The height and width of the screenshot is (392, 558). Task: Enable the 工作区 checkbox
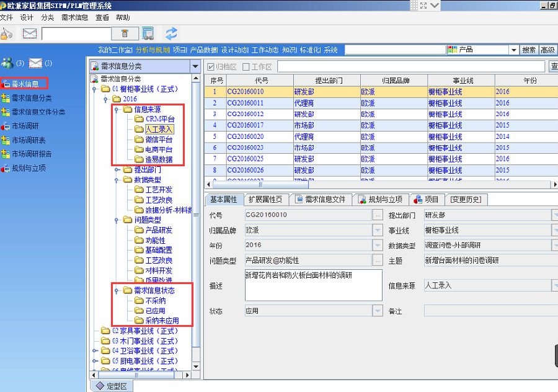click(246, 67)
